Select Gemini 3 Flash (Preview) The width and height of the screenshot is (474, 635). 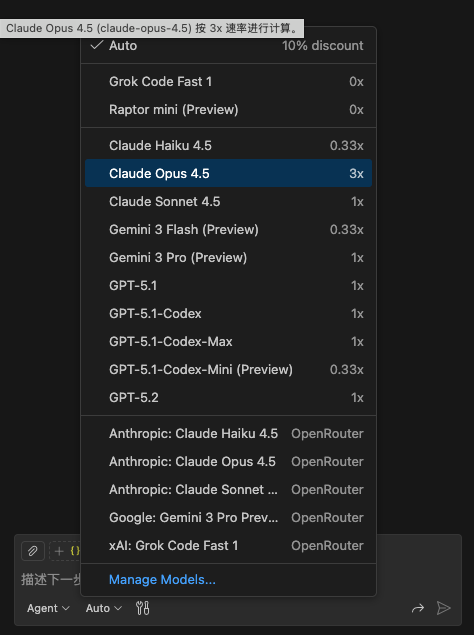(228, 229)
